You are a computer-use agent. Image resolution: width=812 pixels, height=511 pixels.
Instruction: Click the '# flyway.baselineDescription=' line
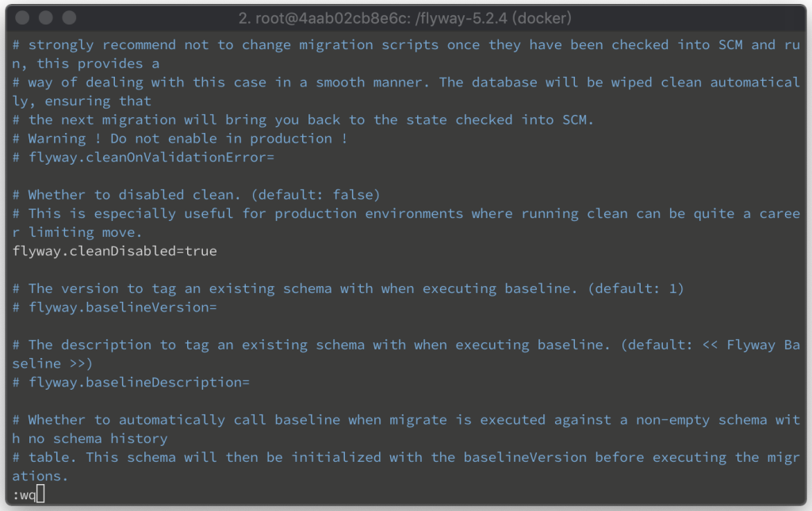point(131,382)
